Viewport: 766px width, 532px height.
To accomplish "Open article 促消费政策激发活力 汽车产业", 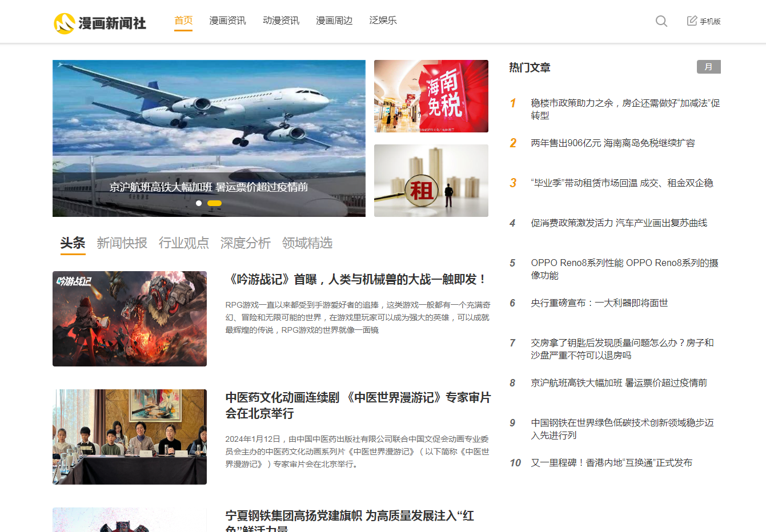I will point(619,223).
